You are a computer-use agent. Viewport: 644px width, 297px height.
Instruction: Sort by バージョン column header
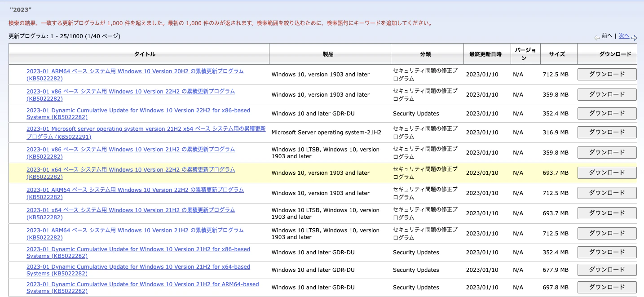pyautogui.click(x=525, y=54)
